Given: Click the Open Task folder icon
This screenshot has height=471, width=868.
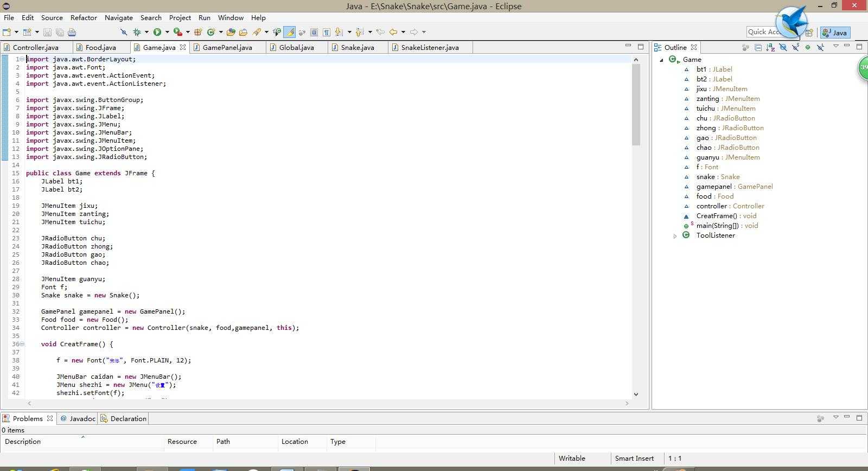Looking at the screenshot, I should [243, 32].
